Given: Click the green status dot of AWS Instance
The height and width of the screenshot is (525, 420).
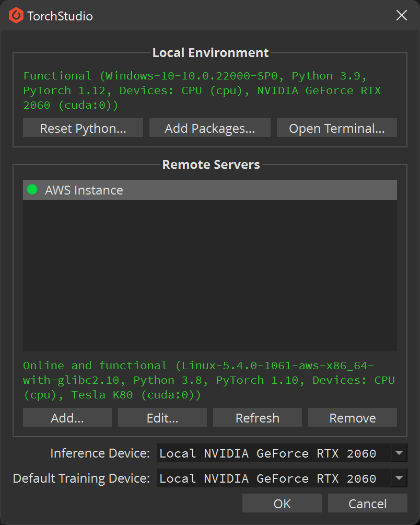Looking at the screenshot, I should coord(32,189).
